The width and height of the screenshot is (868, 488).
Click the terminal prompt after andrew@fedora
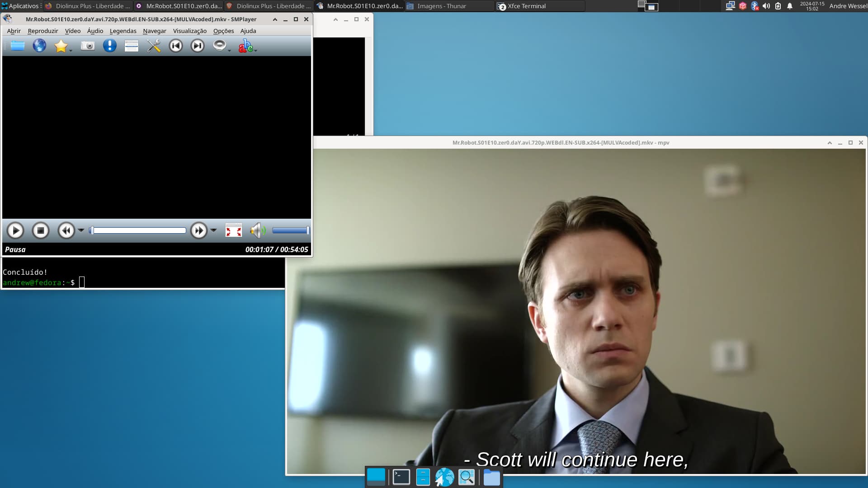(82, 282)
